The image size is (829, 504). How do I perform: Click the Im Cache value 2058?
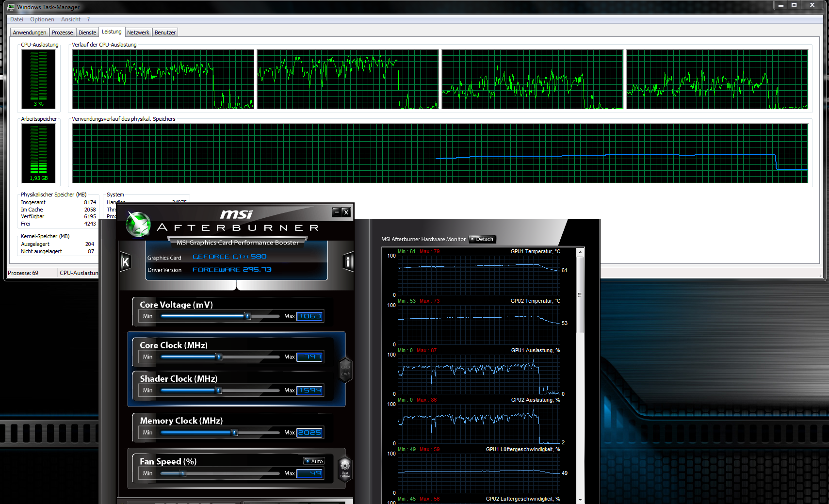click(x=90, y=210)
